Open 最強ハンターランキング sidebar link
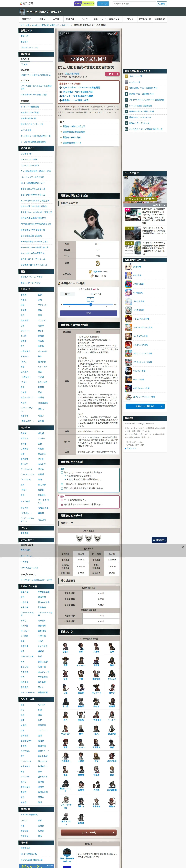186x868 pixels. (30, 283)
